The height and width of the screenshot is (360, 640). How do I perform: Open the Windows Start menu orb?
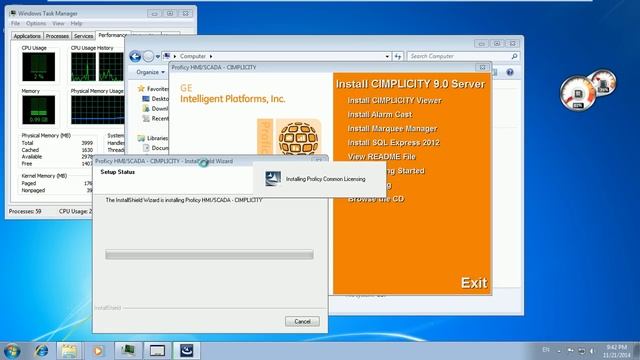(x=12, y=351)
